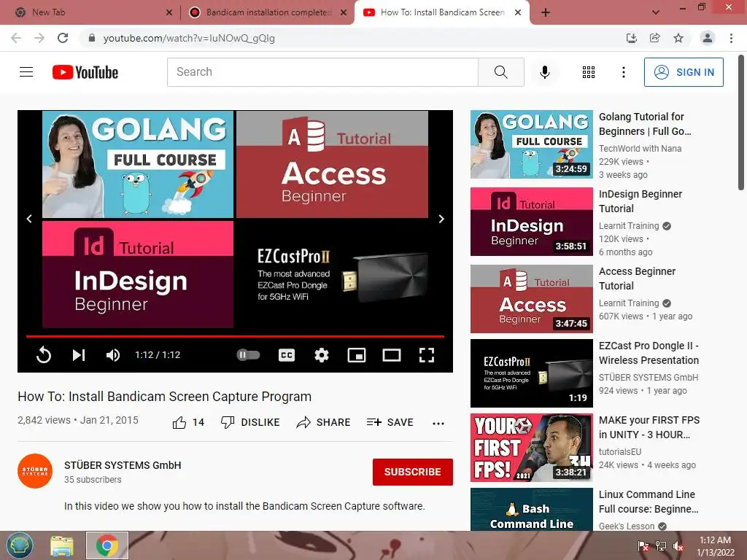
Task: Open Chrome three-dot menu
Action: click(731, 38)
